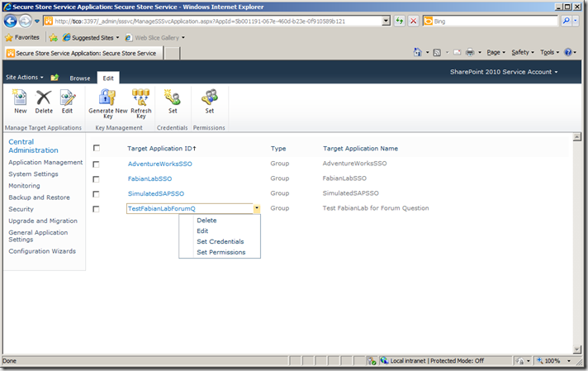
Task: Open the SimulatedSAPSSO link
Action: pyautogui.click(x=156, y=193)
